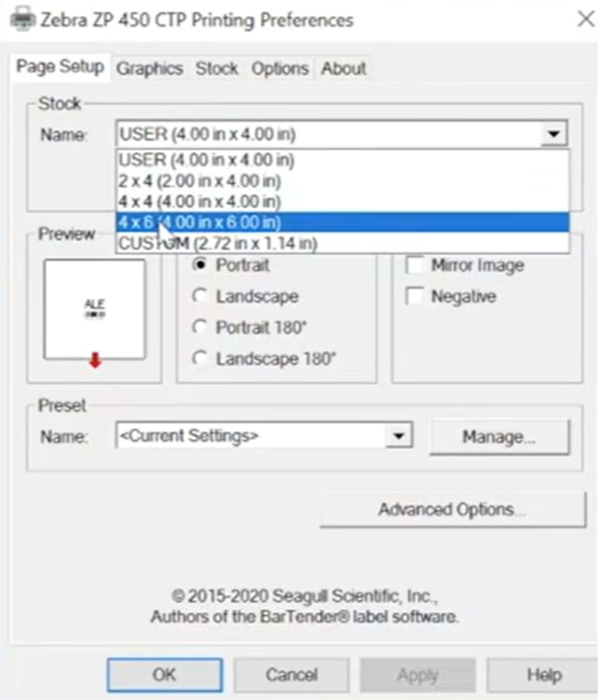Switch to the Options tab
This screenshot has width=598, height=700.
[x=280, y=68]
